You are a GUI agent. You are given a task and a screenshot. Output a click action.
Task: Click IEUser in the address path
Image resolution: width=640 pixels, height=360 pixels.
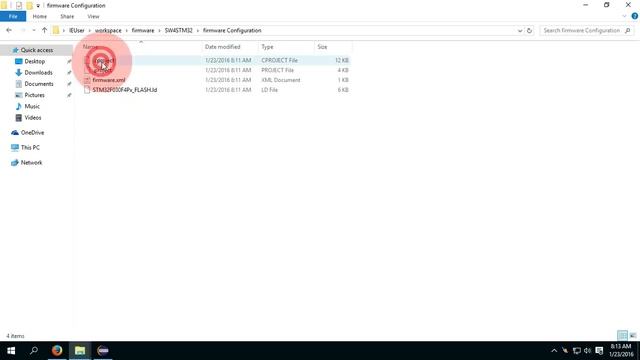click(77, 31)
